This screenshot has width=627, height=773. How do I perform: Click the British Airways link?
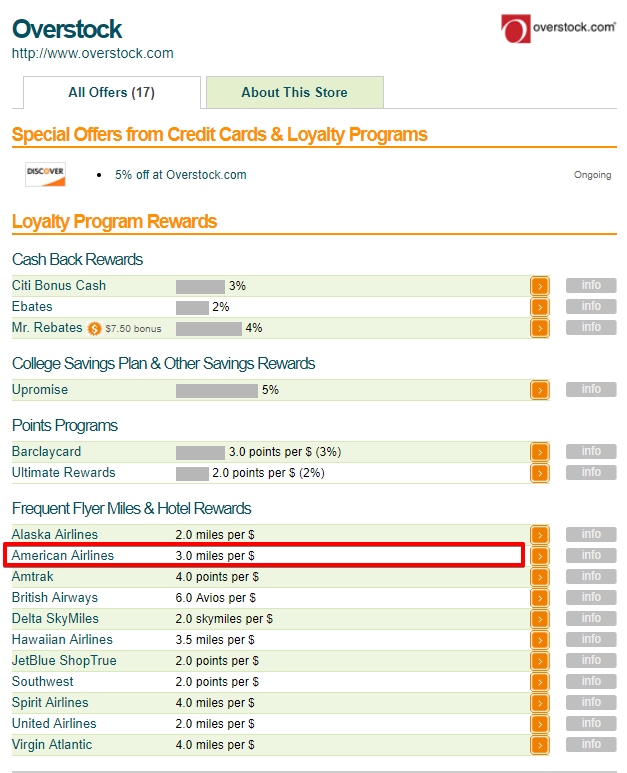click(55, 597)
